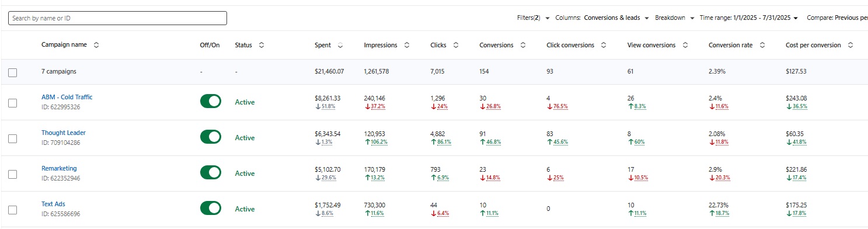
Task: Sort by Status column icon
Action: pyautogui.click(x=261, y=45)
